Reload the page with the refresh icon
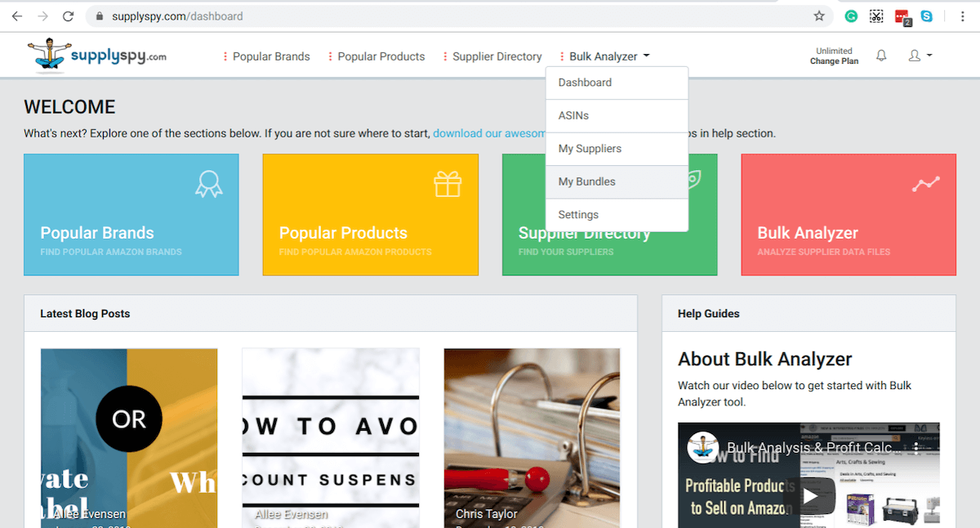 pos(69,16)
